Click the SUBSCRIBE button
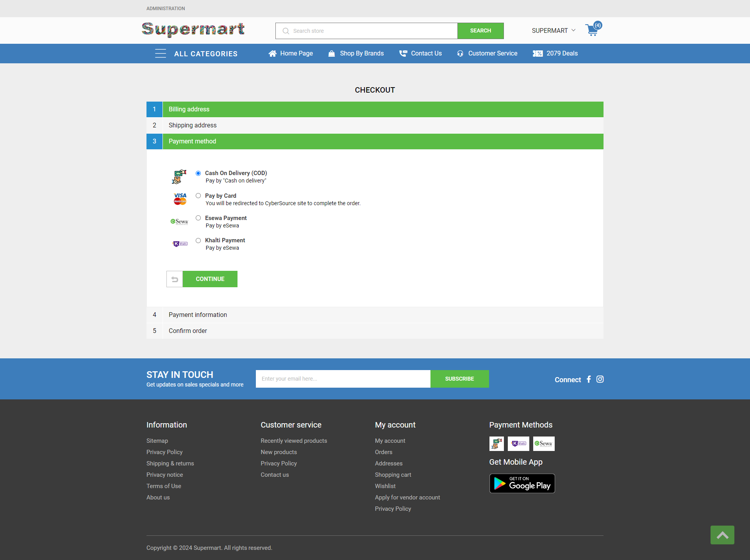Viewport: 750px width, 560px height. pyautogui.click(x=459, y=379)
